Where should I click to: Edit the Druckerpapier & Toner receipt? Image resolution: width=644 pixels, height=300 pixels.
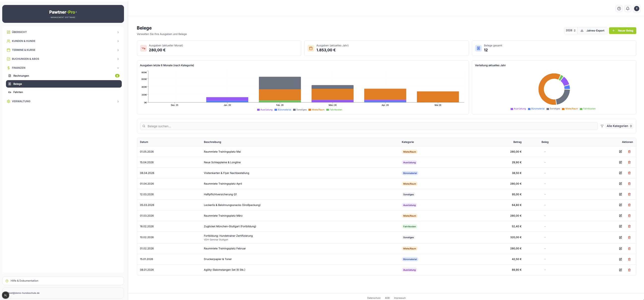point(620,259)
